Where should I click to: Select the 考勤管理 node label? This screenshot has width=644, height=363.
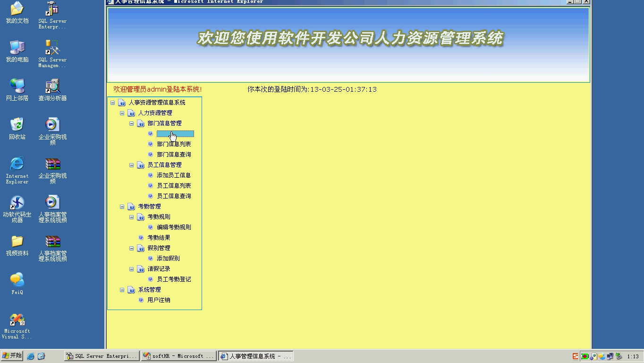[x=149, y=207]
